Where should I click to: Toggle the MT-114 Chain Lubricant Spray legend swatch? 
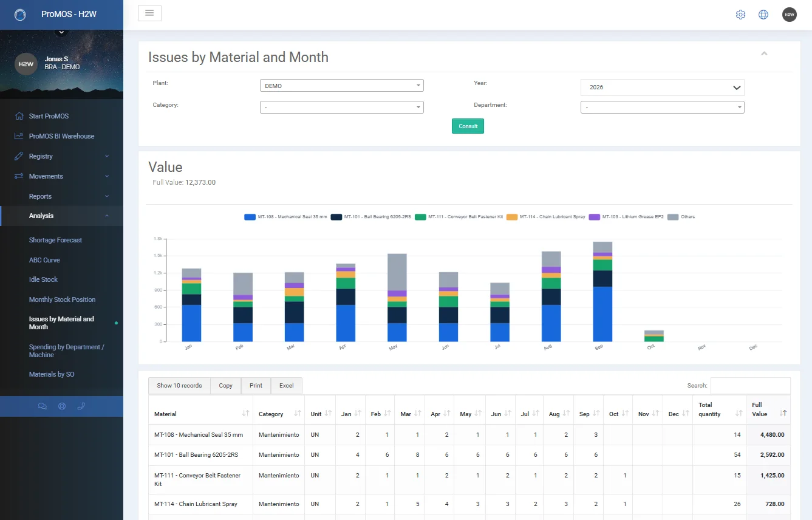point(511,217)
